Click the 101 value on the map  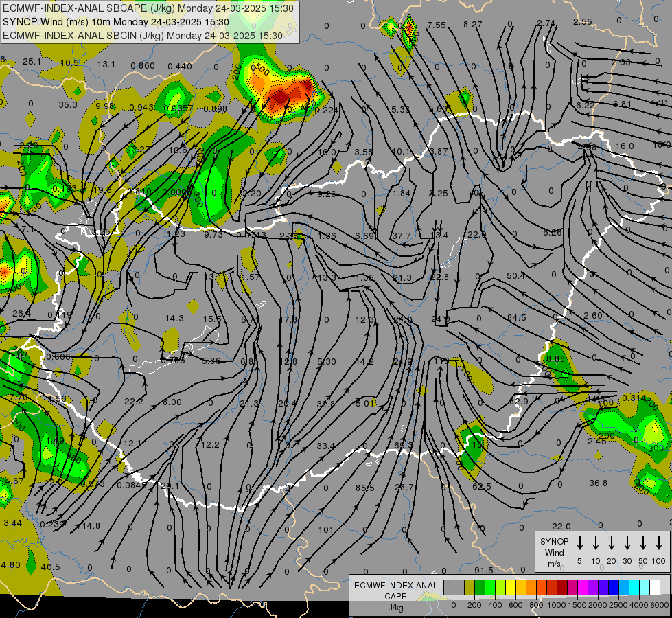326,530
